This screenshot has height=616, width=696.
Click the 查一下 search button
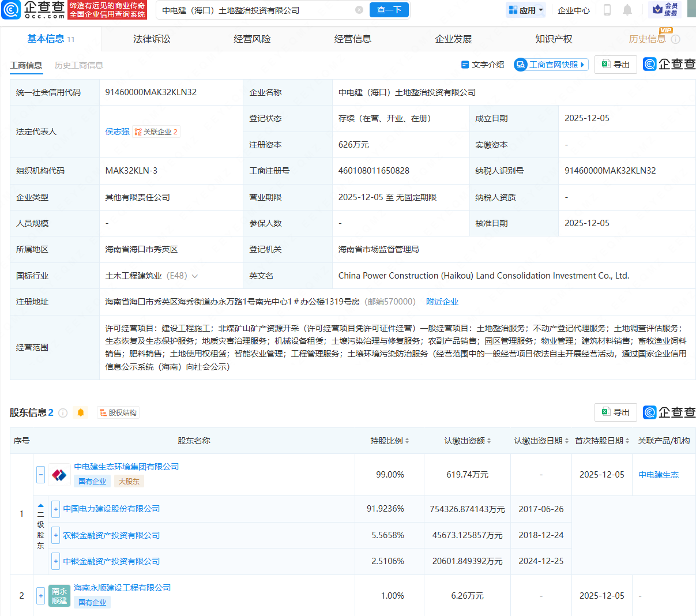[389, 10]
